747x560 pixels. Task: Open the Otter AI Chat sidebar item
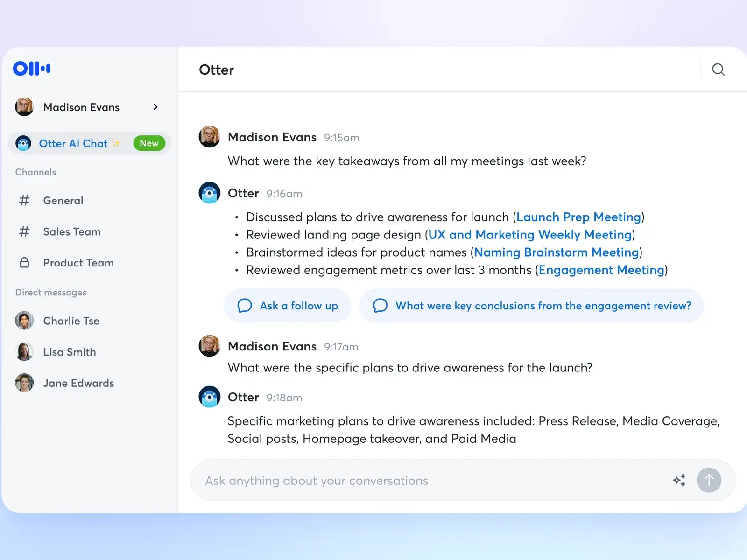point(90,143)
